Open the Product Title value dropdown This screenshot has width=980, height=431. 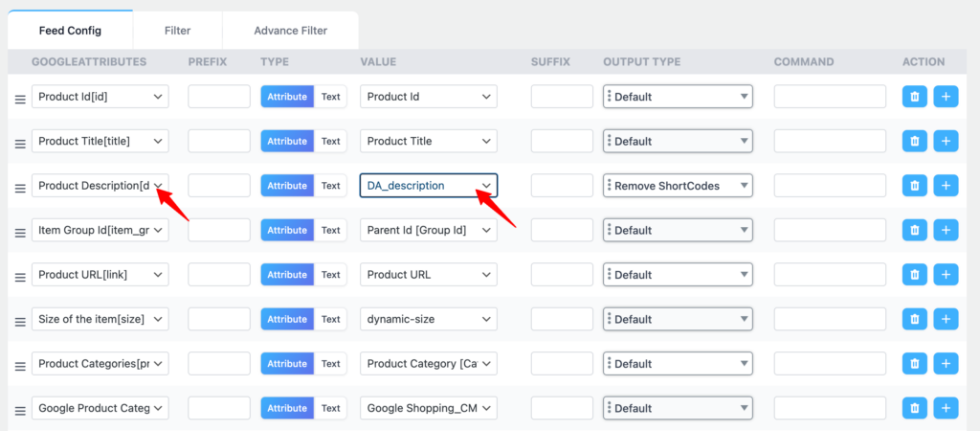[x=429, y=142]
